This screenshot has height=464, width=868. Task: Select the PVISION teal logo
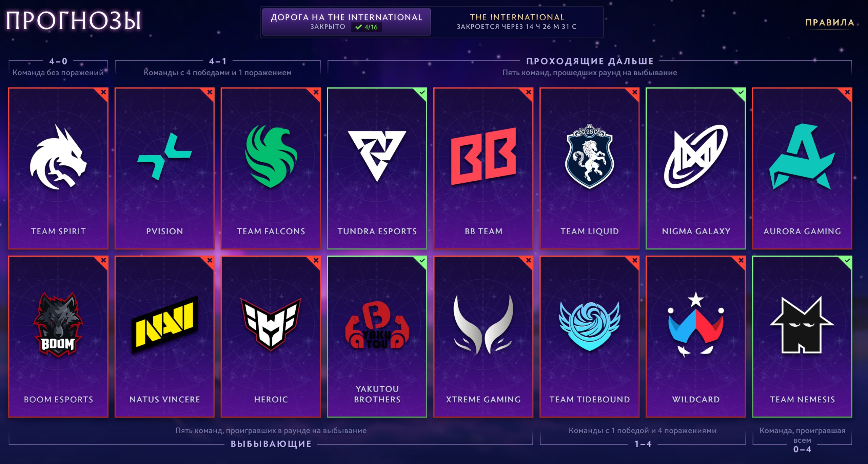[164, 157]
